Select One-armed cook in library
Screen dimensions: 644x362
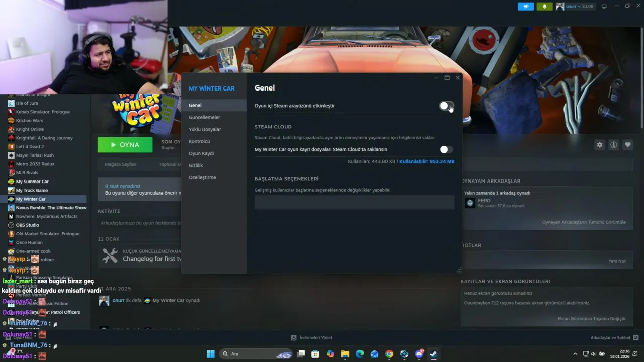[x=33, y=251]
